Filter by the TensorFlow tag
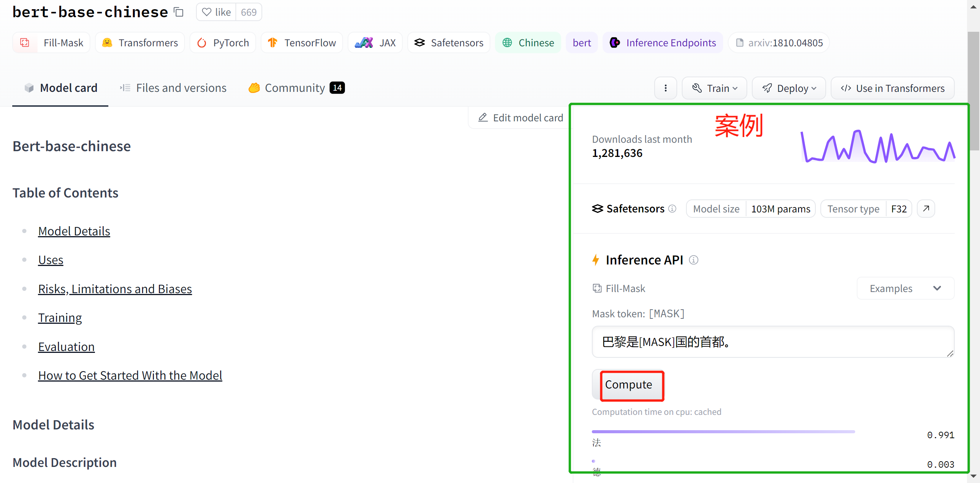The image size is (980, 483). [x=302, y=42]
